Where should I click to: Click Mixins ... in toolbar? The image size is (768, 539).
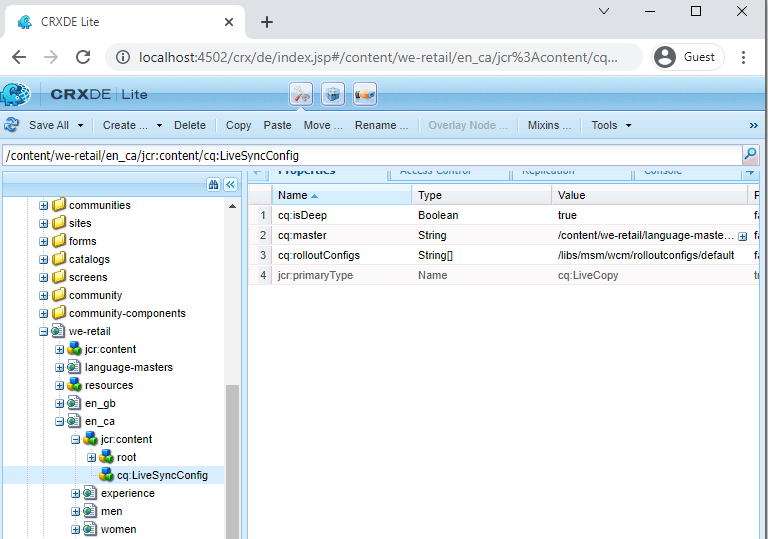click(549, 125)
